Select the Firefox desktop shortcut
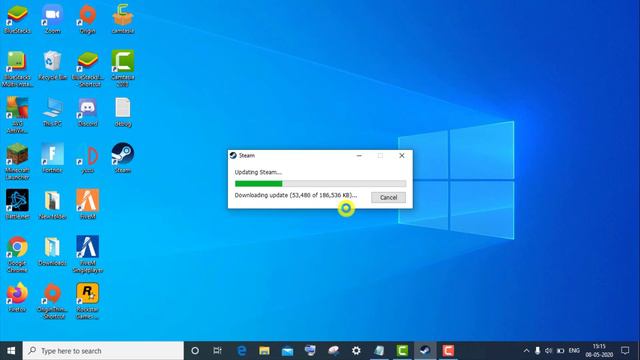Screen dimensions: 640x360 [17, 298]
